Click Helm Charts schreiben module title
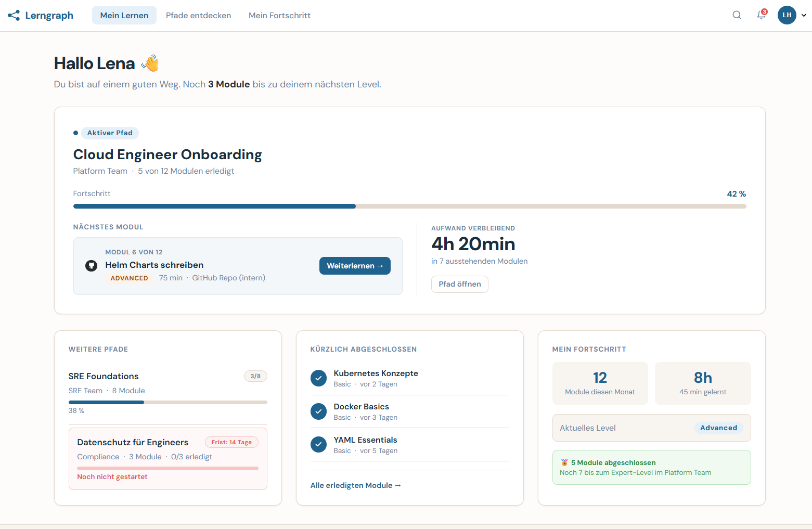The image size is (812, 529). click(x=154, y=265)
